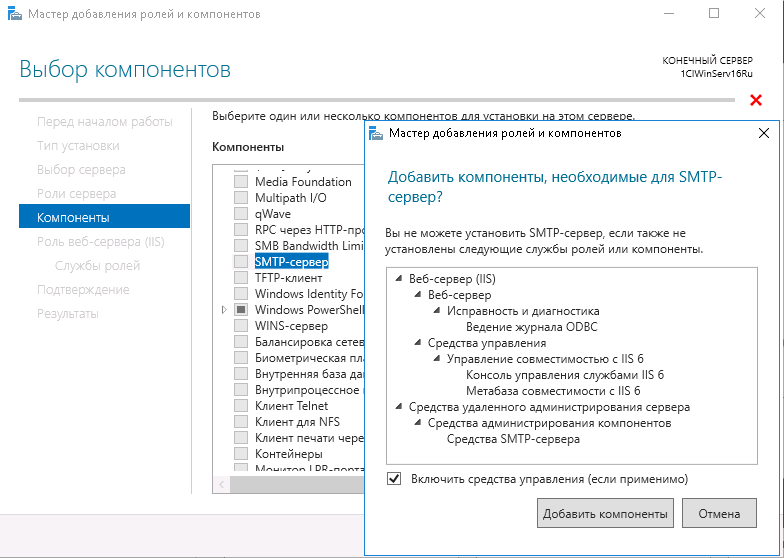This screenshot has width=784, height=558.
Task: Enable the Multipath I/O checkbox
Action: pos(241,198)
